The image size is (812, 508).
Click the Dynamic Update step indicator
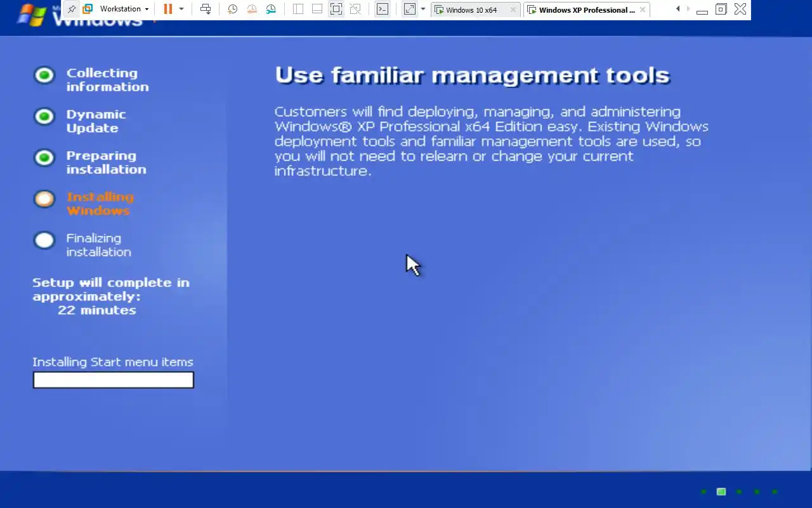pos(44,116)
